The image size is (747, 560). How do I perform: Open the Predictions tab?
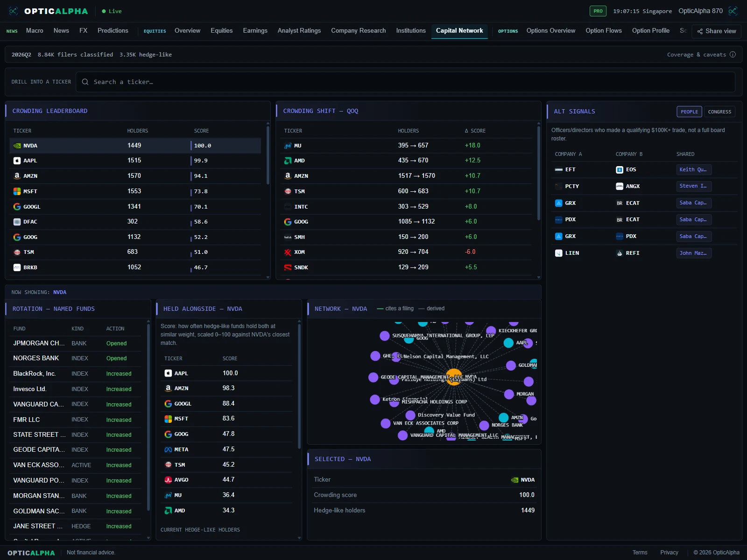click(x=113, y=31)
